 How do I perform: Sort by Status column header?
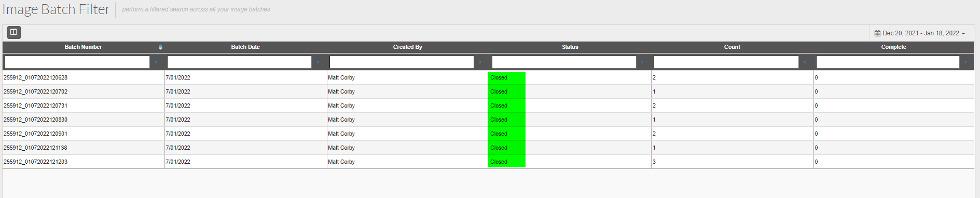coord(570,47)
